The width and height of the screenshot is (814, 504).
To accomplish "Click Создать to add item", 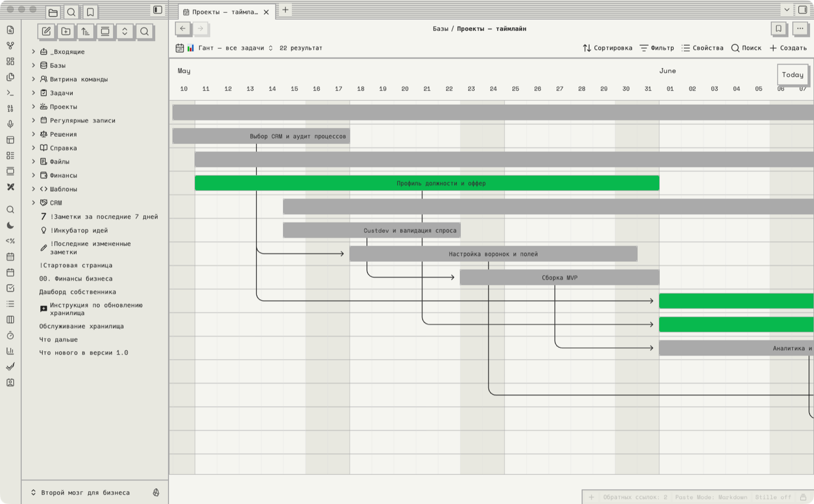I will (x=788, y=48).
